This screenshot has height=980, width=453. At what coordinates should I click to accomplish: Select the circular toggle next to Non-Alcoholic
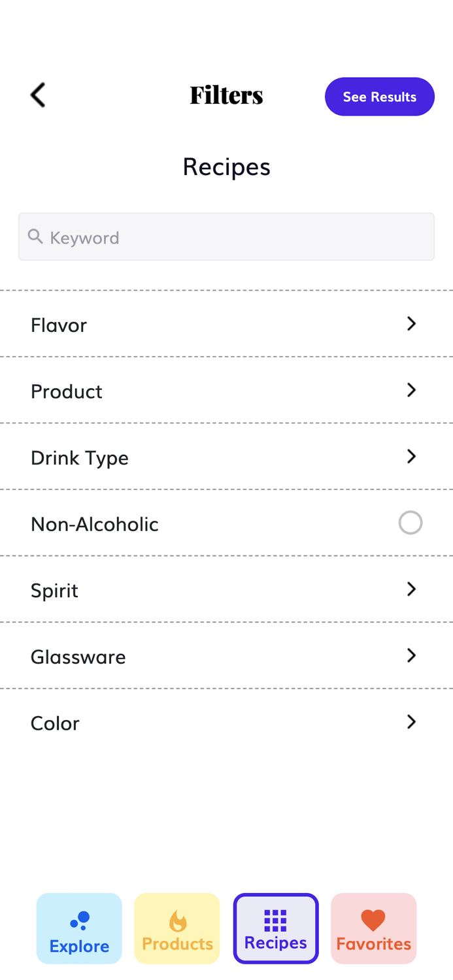[x=411, y=522]
